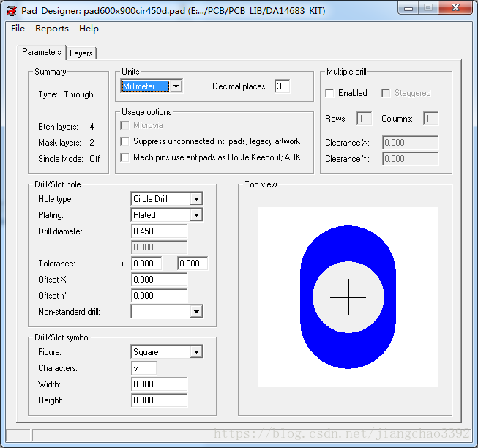Click the Characters input field
The width and height of the screenshot is (478, 448).
click(143, 368)
